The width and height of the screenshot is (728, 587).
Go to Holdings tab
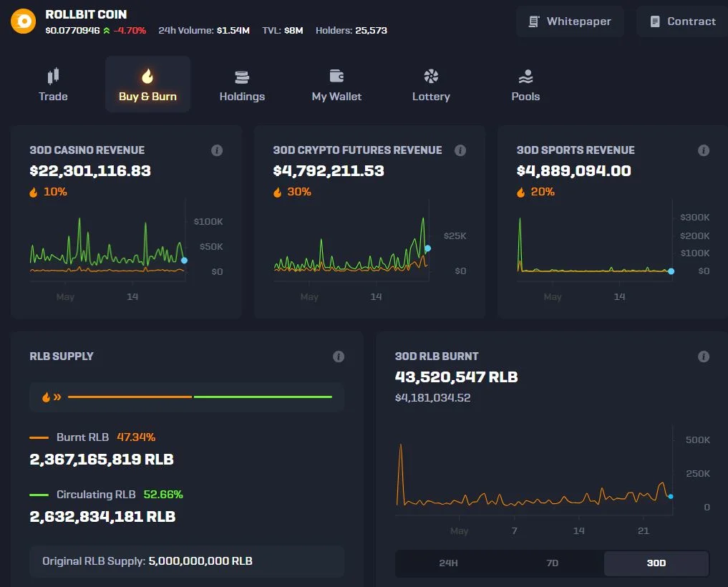[242, 84]
